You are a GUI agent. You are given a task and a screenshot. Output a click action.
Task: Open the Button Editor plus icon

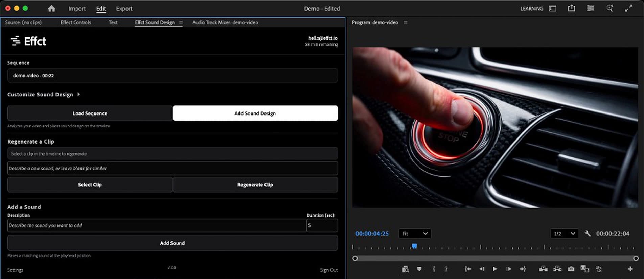(x=630, y=269)
